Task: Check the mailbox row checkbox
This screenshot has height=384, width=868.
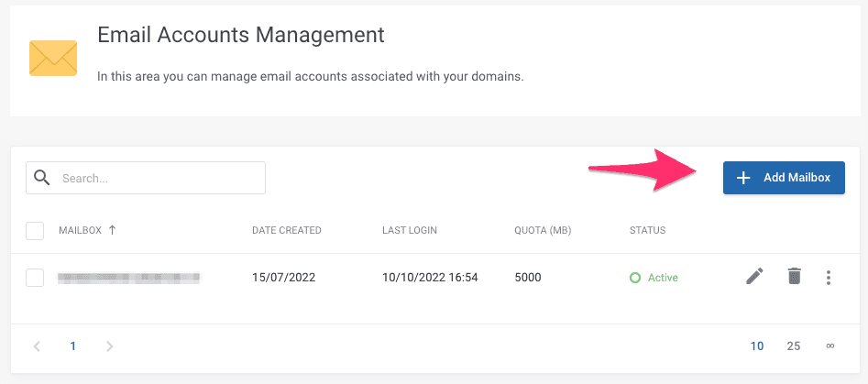Action: (35, 278)
